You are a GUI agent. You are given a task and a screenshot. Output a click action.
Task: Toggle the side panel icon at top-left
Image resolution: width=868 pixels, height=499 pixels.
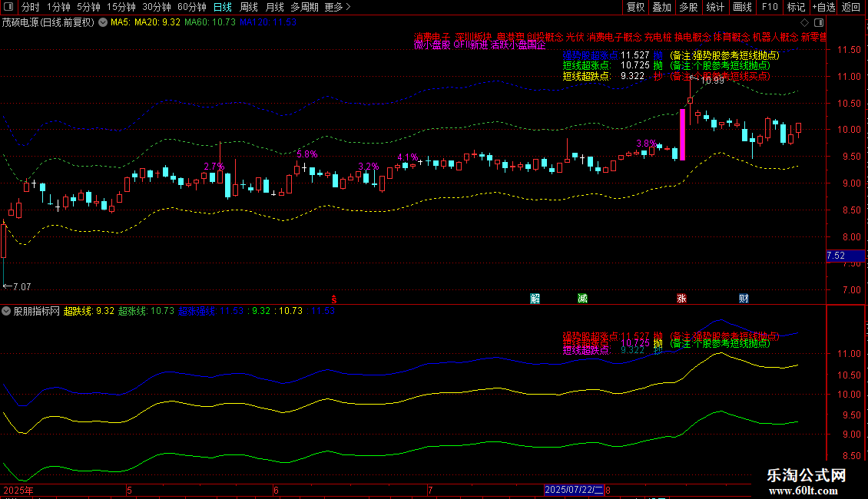pos(8,7)
